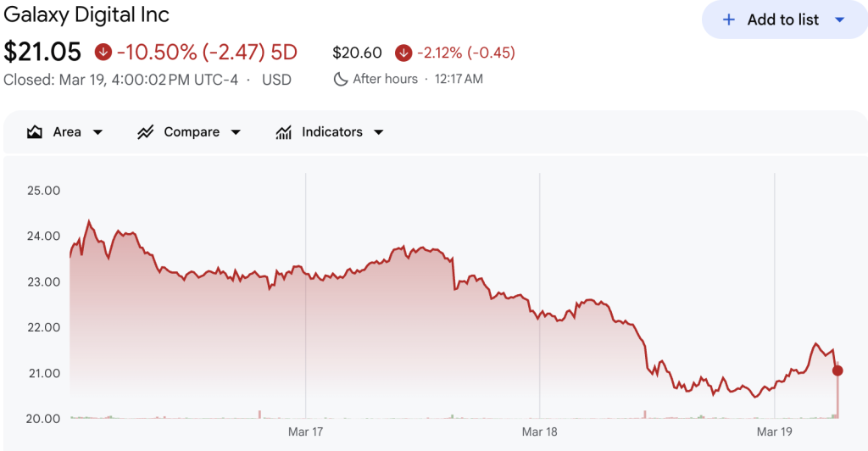Click the Indicators chart icon

(x=283, y=132)
